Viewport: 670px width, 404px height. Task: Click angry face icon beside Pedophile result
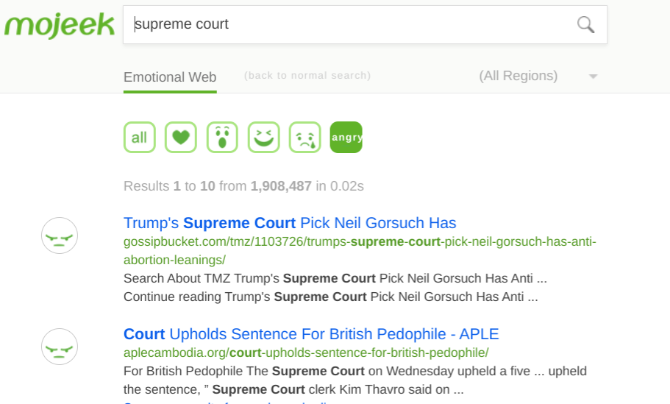59,346
